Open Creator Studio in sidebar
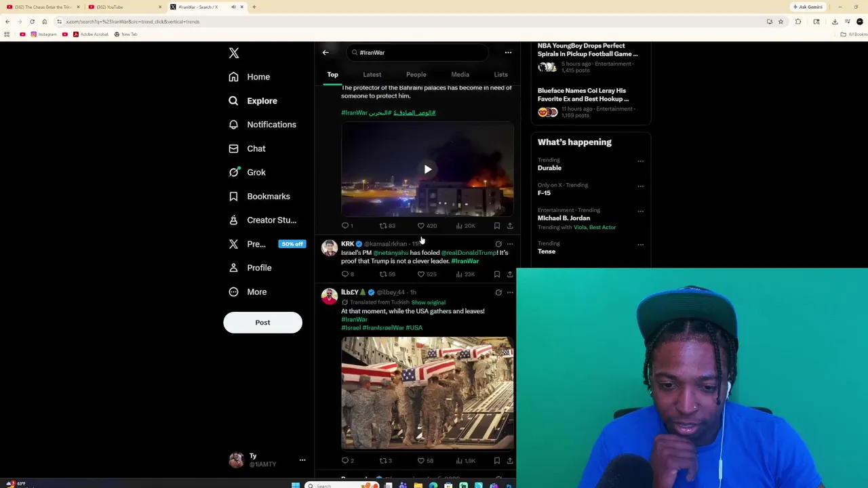This screenshot has height=488, width=868. coord(262,220)
